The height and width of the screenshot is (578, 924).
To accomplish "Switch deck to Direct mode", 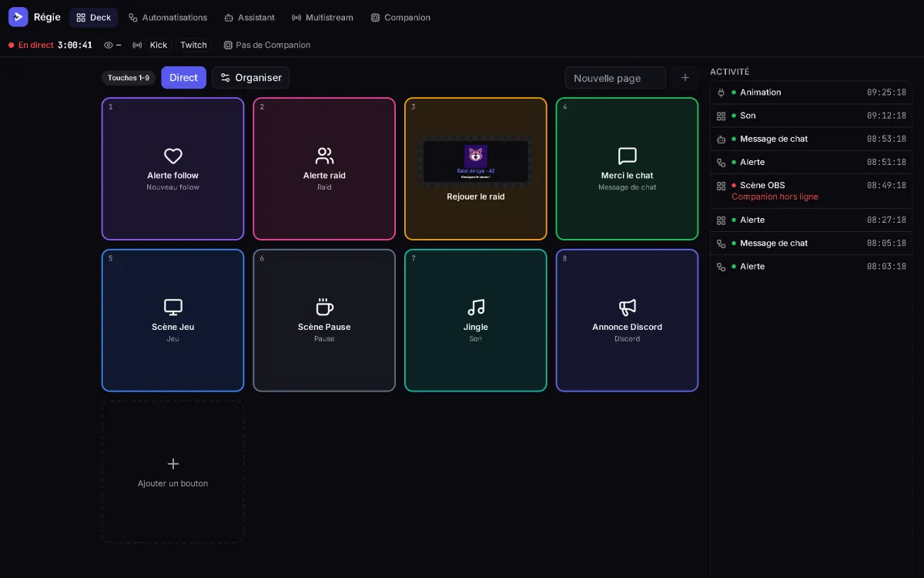I will [x=184, y=78].
